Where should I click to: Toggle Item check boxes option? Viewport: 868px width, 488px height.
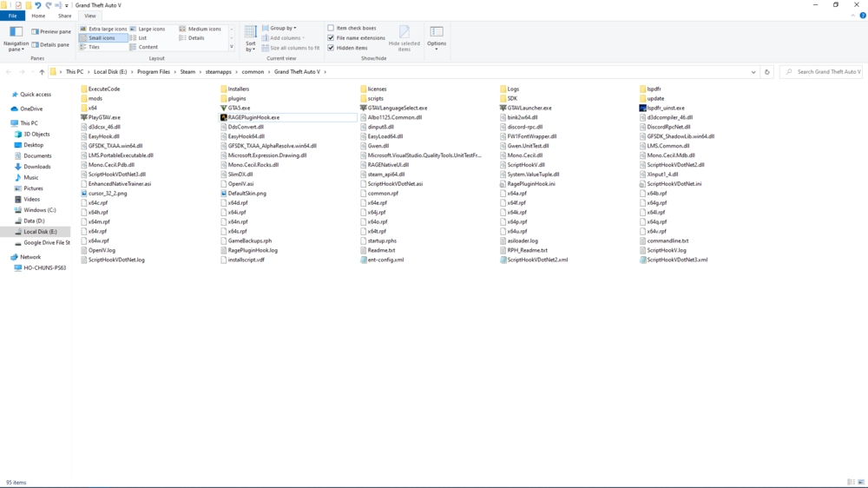331,29
